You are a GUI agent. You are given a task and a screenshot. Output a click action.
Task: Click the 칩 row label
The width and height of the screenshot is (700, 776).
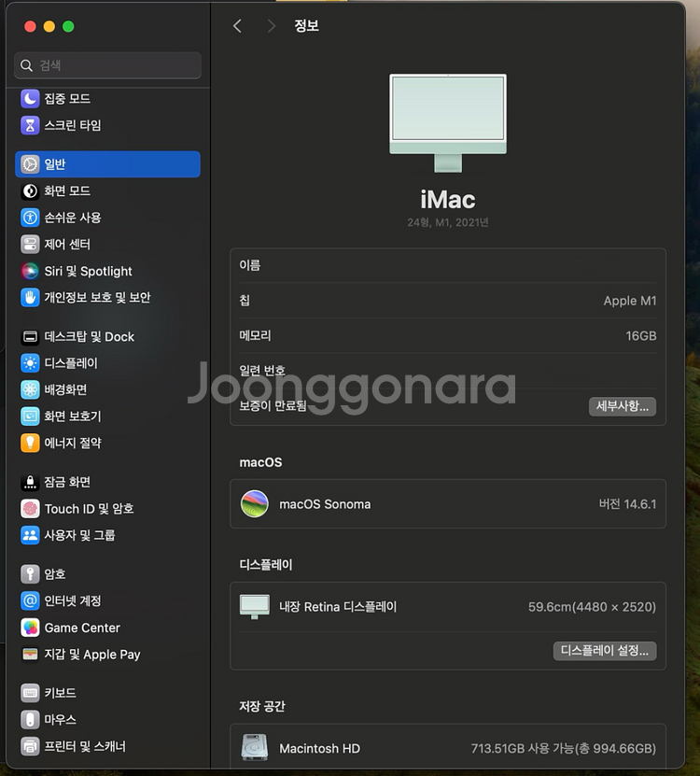tap(245, 301)
